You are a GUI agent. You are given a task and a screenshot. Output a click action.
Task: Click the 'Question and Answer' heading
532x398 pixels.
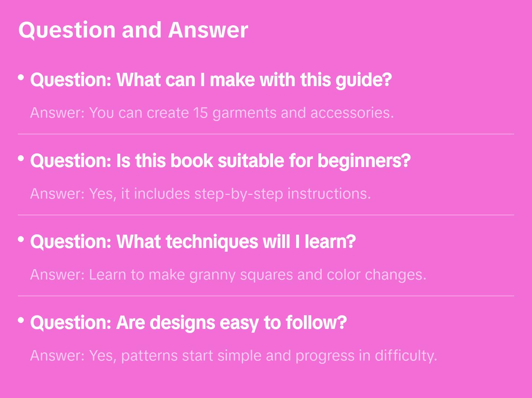(133, 30)
